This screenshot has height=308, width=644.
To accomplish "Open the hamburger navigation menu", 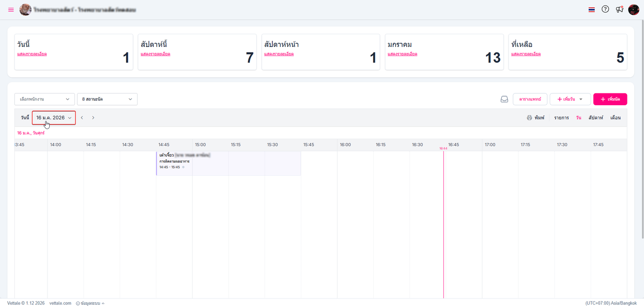I will tap(11, 10).
